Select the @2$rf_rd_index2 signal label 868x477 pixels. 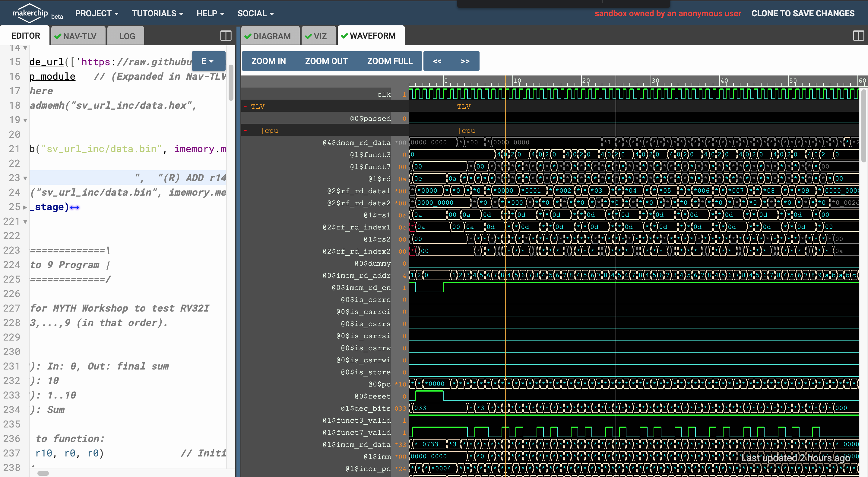pos(356,251)
